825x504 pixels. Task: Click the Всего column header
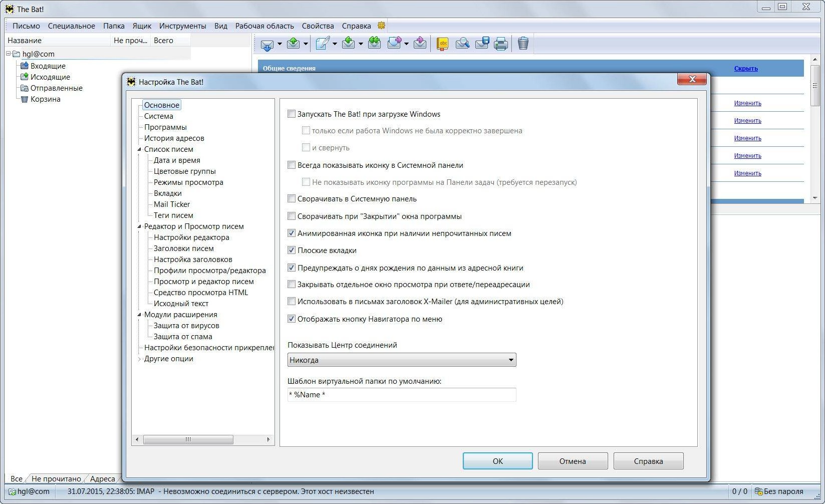click(170, 41)
